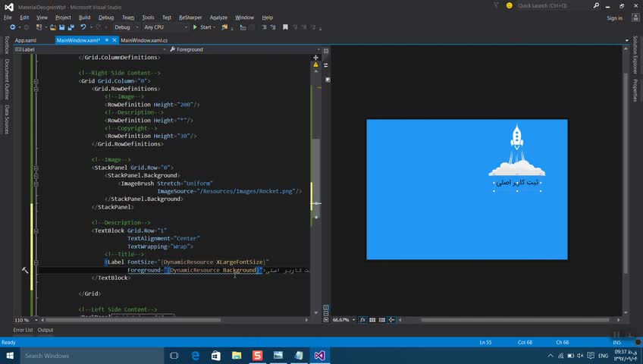Screen dimensions: 643x364
Task: Open File Explorer from the taskbar
Action: point(237,356)
